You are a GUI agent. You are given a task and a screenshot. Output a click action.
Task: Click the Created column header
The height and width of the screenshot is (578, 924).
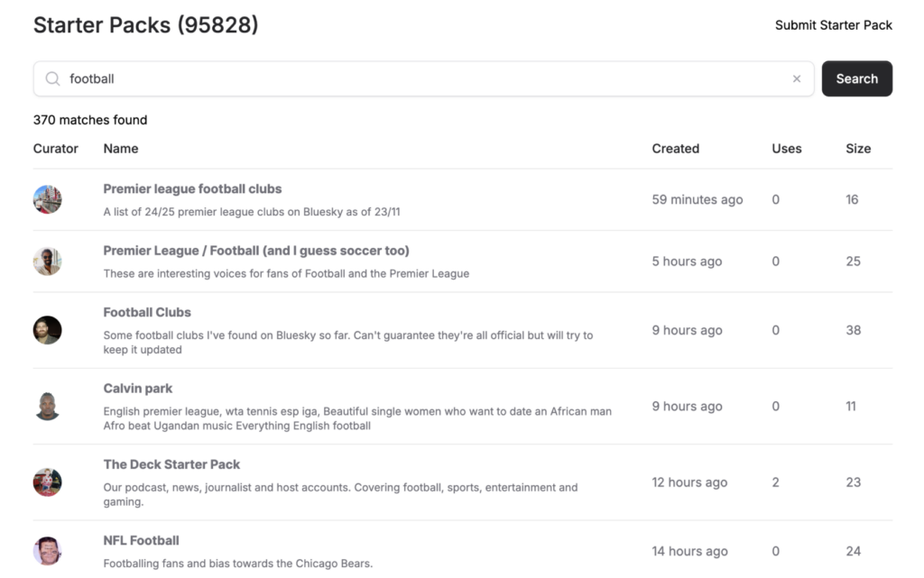pos(675,149)
